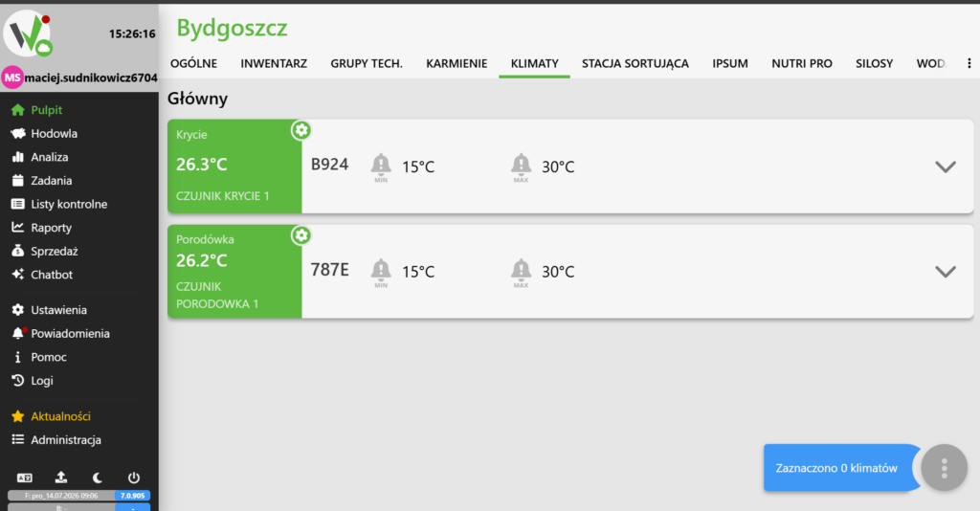Toggle dark mode with moon icon
This screenshot has height=511, width=980.
click(x=98, y=478)
